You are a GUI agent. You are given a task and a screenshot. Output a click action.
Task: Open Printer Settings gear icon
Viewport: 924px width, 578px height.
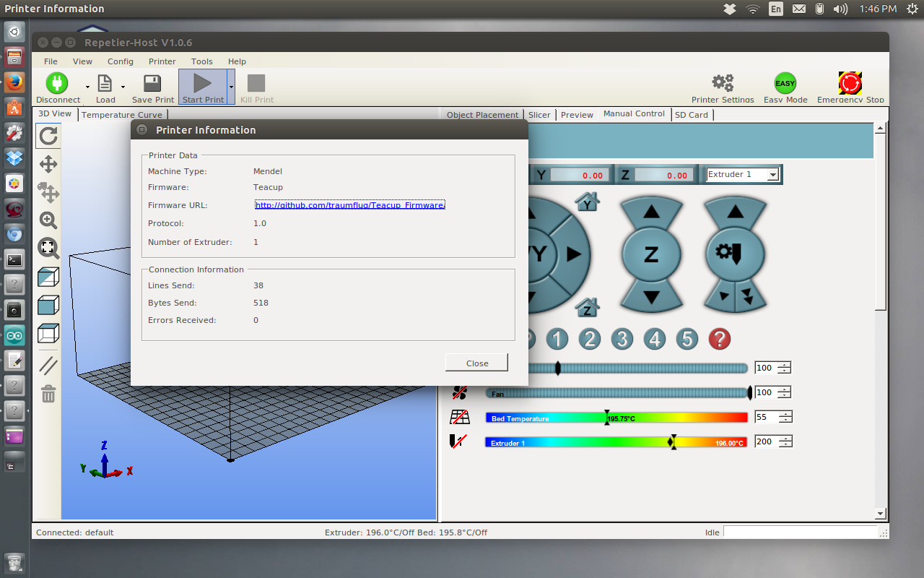click(723, 83)
